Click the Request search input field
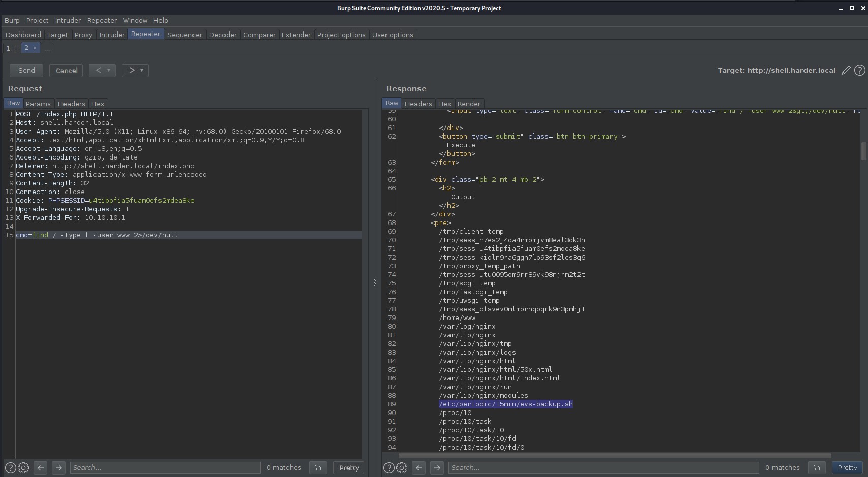This screenshot has height=477, width=868. pos(165,468)
